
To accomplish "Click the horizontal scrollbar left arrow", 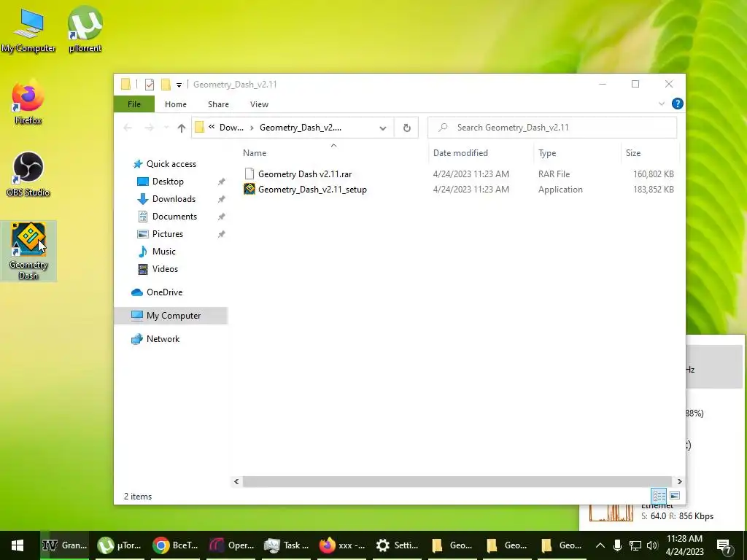I will coord(236,481).
